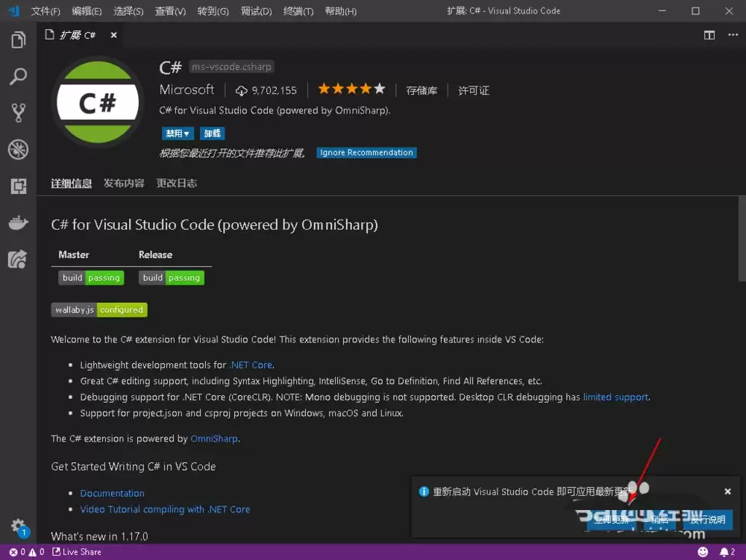Open the Explorer view
Viewport: 746px width, 560px height.
[x=19, y=40]
